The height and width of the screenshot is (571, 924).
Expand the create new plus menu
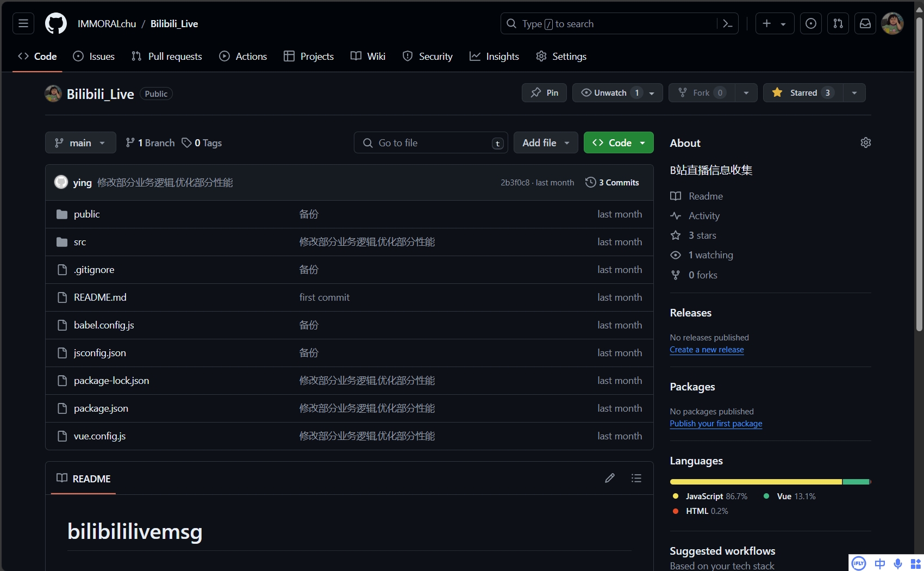[775, 23]
